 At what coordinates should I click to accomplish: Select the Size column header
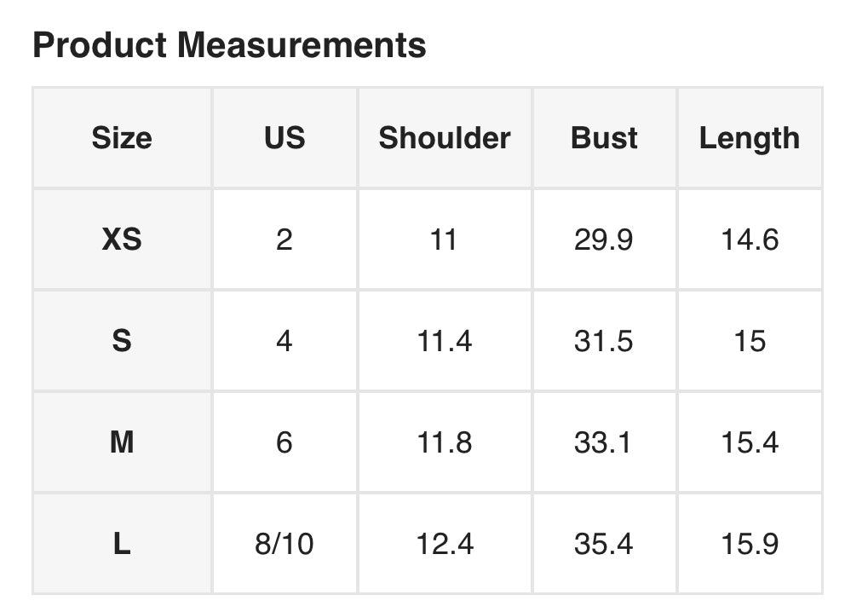pyautogui.click(x=122, y=138)
